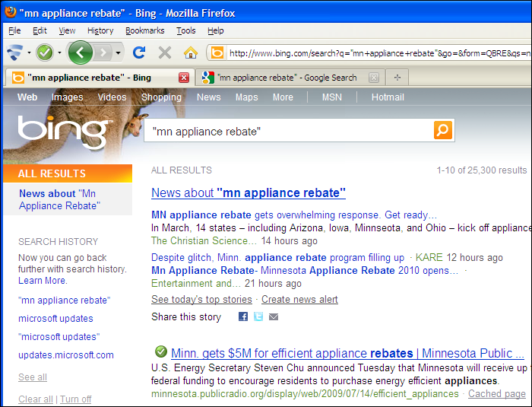Click the greyed Forward arrow button
The image size is (532, 407).
pos(103,52)
